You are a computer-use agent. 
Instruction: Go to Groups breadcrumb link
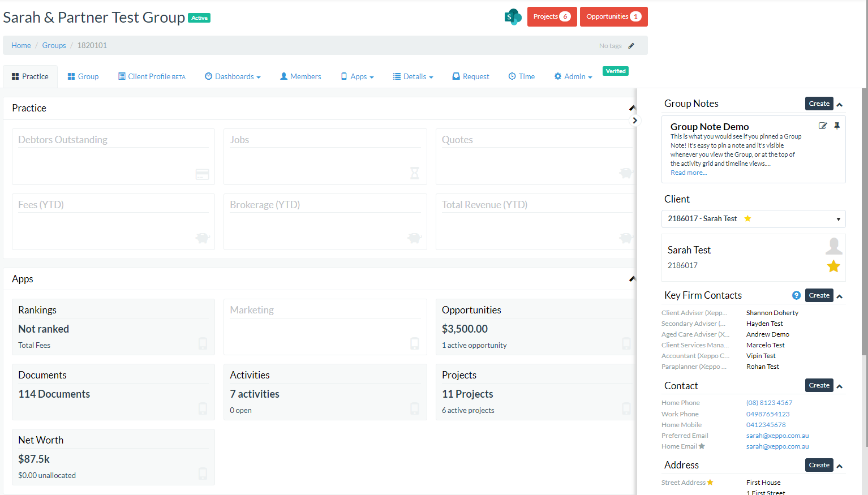click(54, 45)
